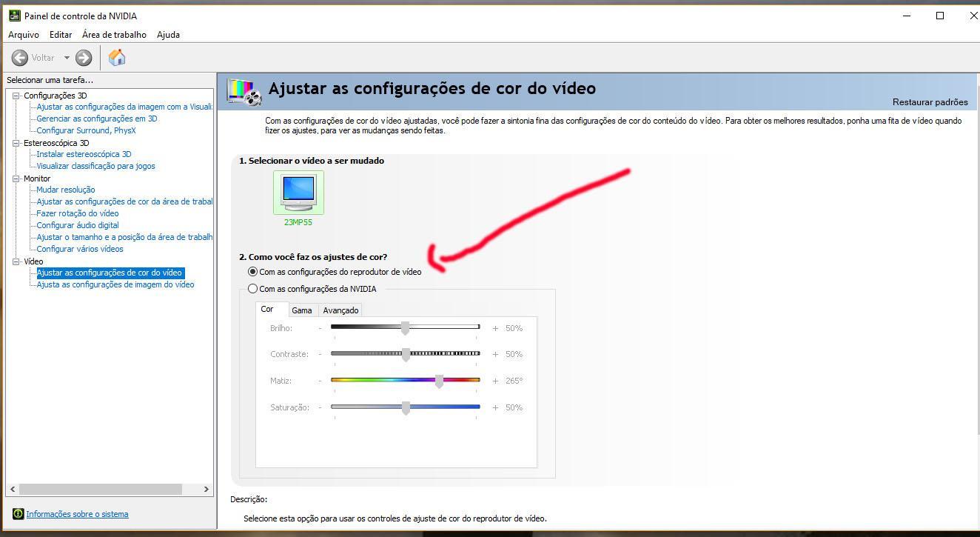Collapse the Monitor tree node
The width and height of the screenshot is (980, 537).
point(16,179)
